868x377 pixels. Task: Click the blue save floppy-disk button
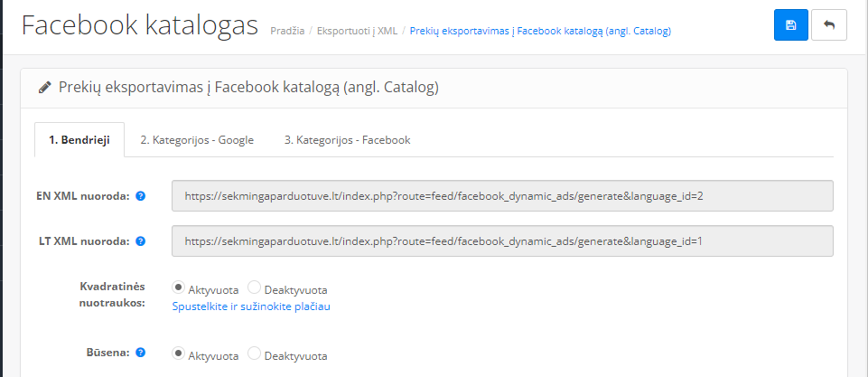[791, 25]
